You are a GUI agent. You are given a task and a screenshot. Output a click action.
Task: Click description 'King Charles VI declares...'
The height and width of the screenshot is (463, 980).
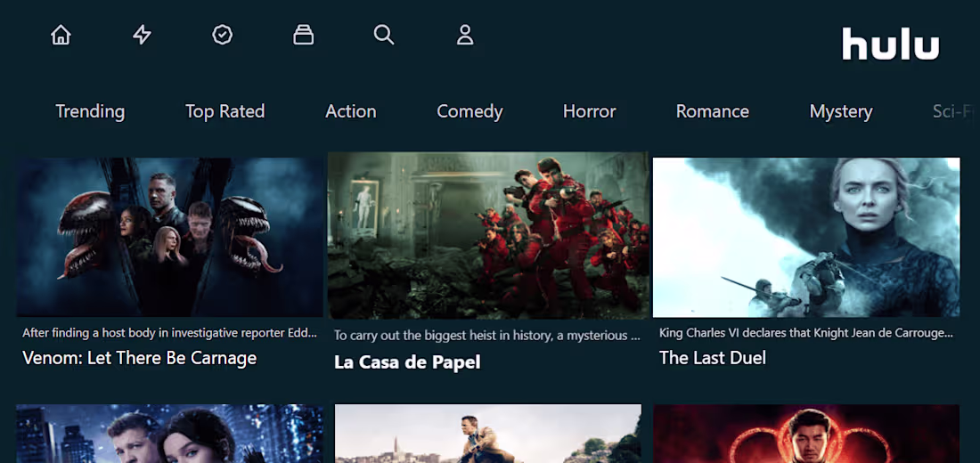pyautogui.click(x=806, y=333)
